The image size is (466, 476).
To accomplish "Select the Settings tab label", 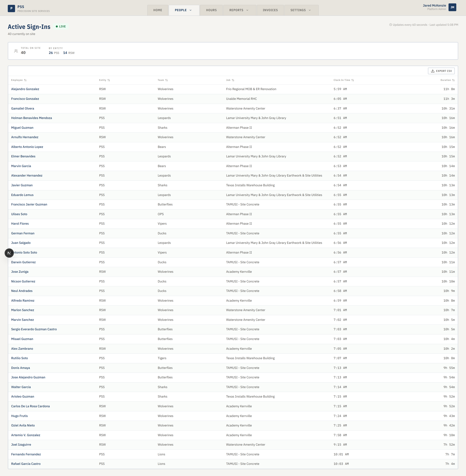I will pyautogui.click(x=298, y=10).
